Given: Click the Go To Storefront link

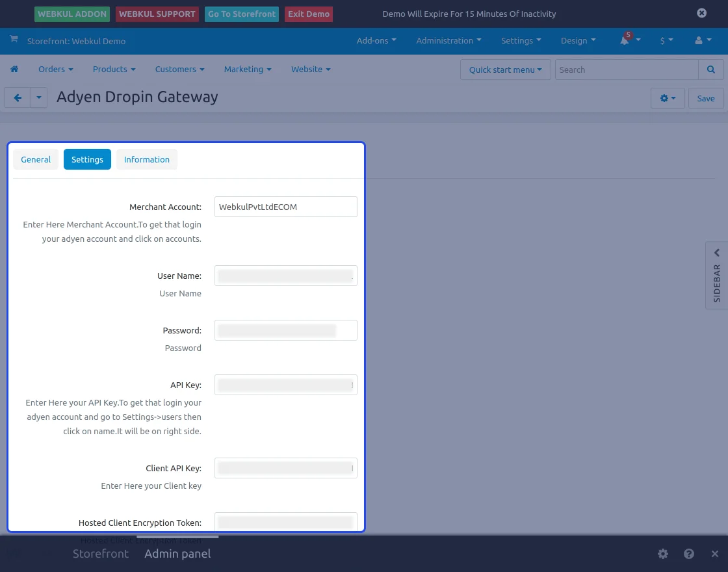Looking at the screenshot, I should (242, 14).
